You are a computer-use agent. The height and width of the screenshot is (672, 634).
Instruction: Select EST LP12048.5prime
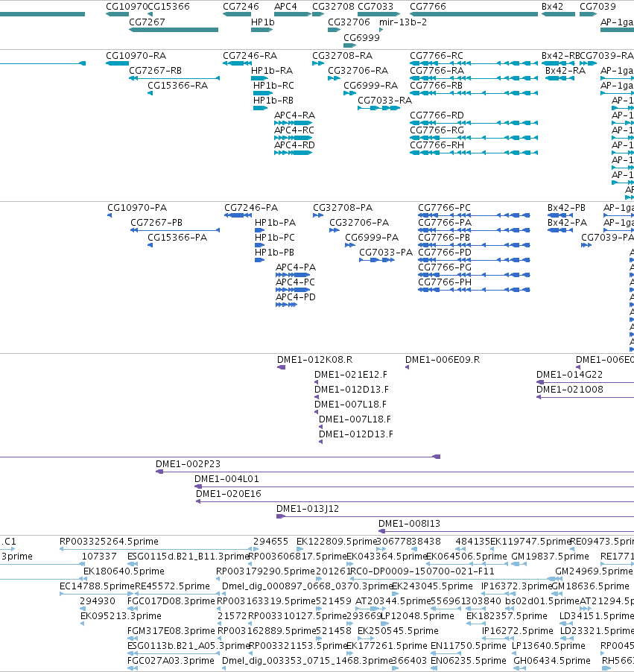417,616
